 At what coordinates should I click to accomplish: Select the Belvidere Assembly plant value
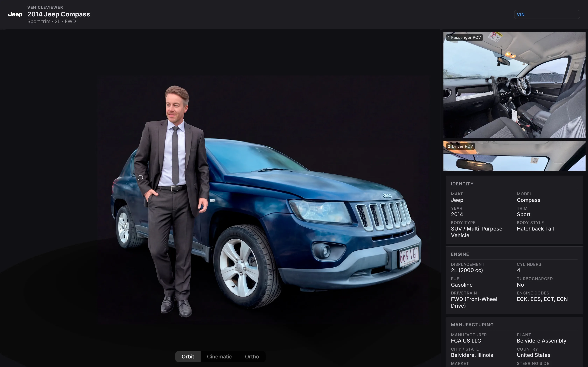541,341
